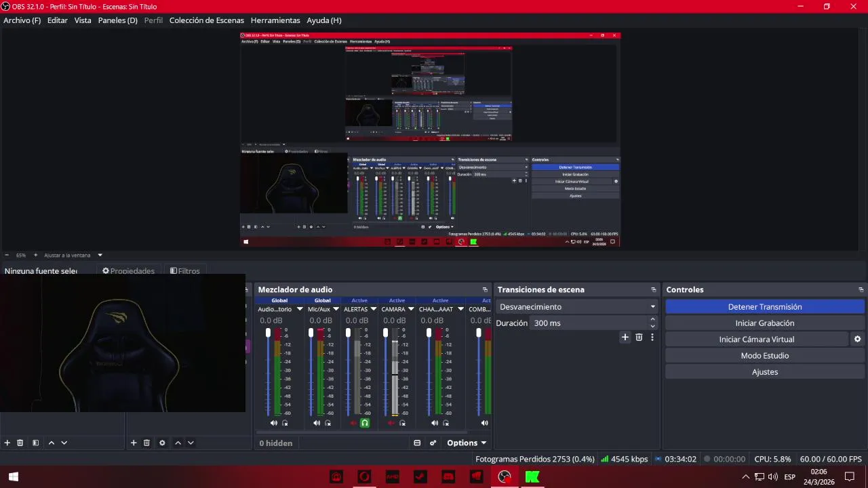Add a source with the plus beside the source gear
This screenshot has height=488, width=868.
click(134, 443)
